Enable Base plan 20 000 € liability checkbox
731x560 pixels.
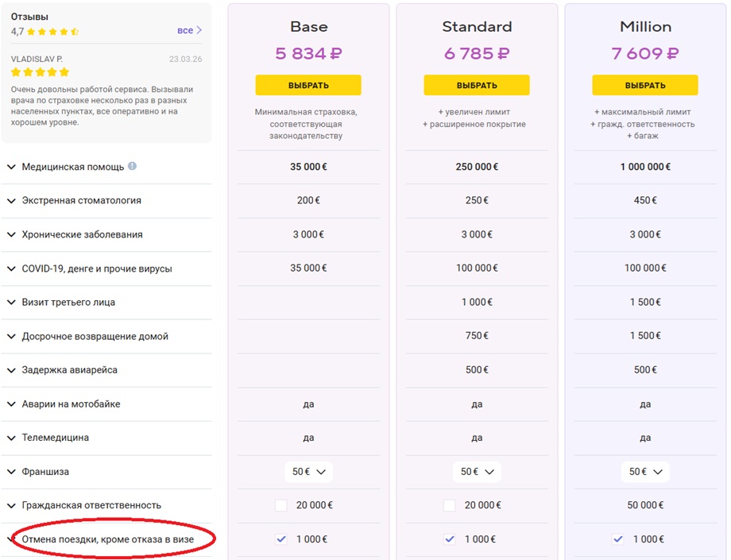coord(280,505)
